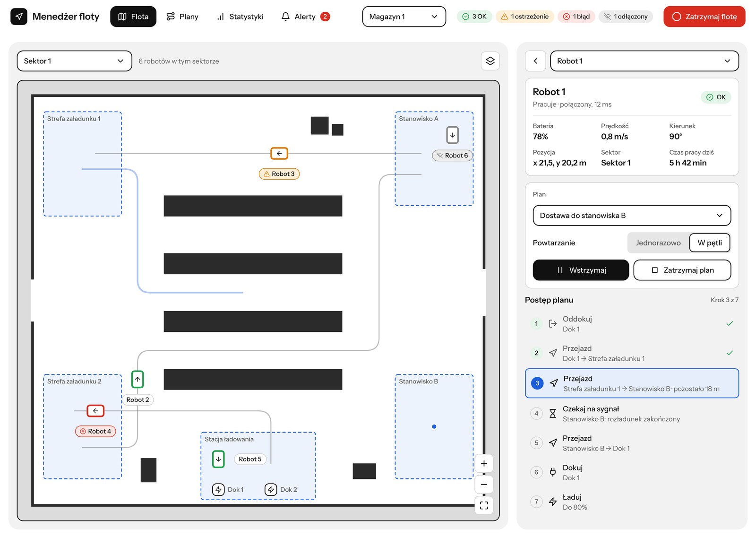Click the Zatrzymaj flotę button
Screen dimensions: 756x538
click(704, 17)
